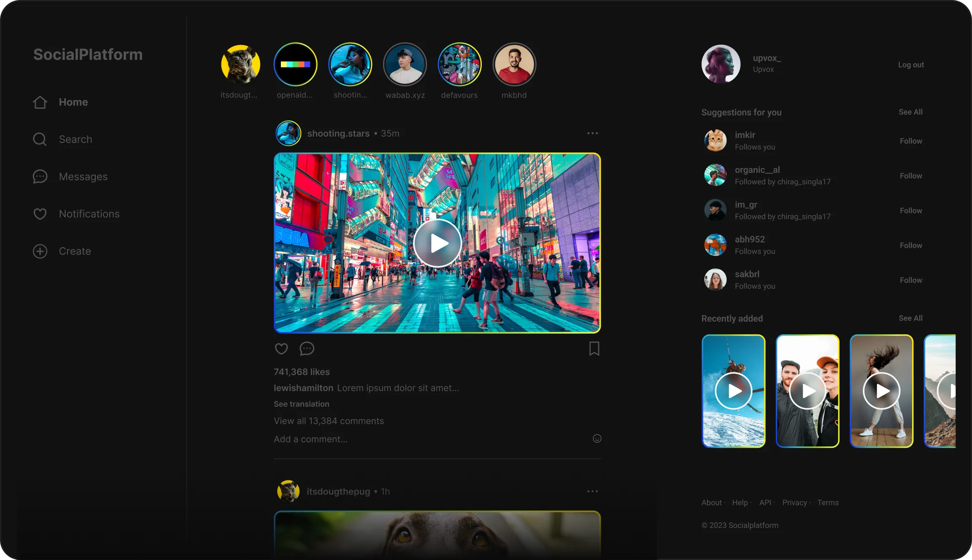972x560 pixels.
Task: Open im_gr avatar
Action: pos(715,210)
